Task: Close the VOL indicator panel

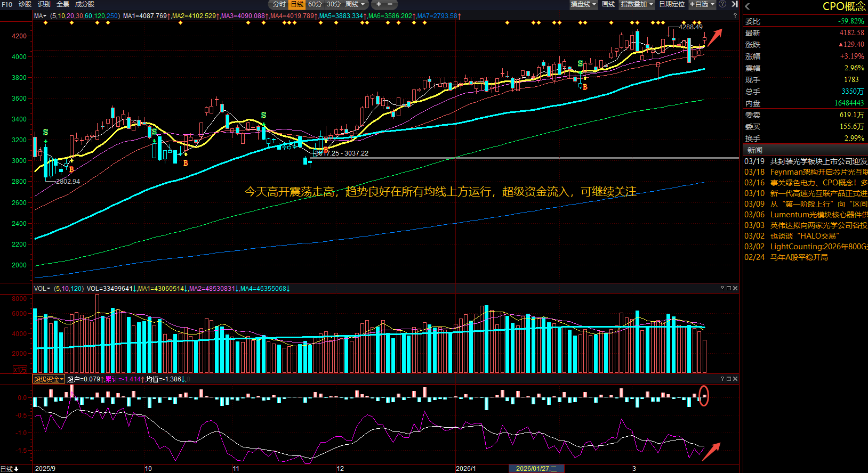Action: pyautogui.click(x=735, y=288)
